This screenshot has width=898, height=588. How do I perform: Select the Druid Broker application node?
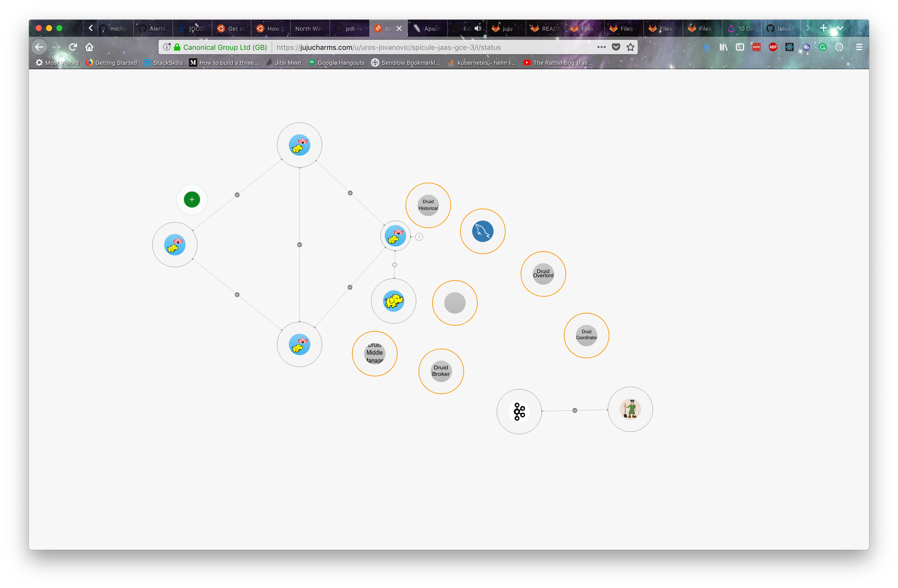coord(441,371)
